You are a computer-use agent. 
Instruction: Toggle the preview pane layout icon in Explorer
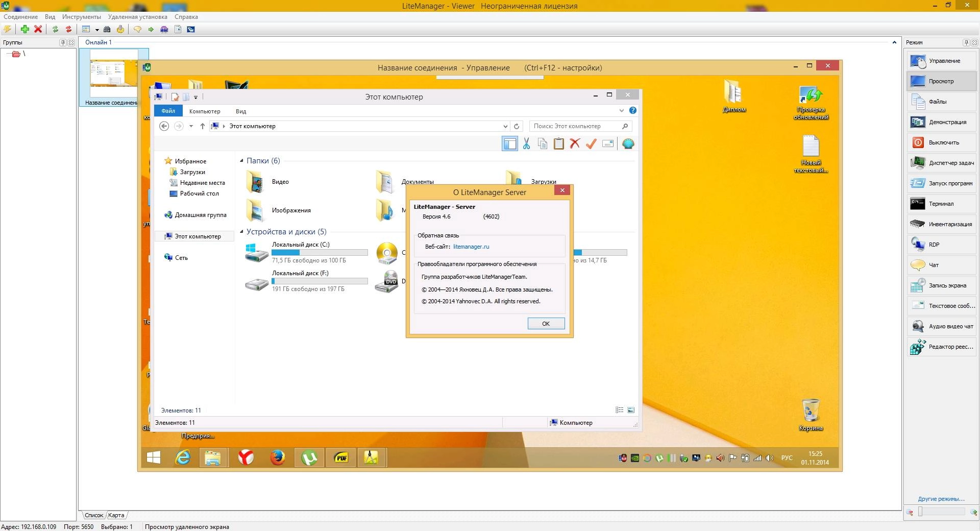(510, 143)
